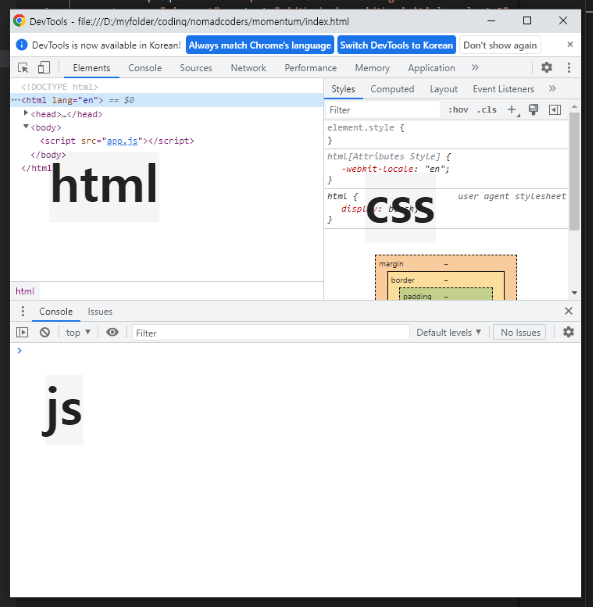Select the Styles pane tab
This screenshot has height=607, width=593.
pos(343,89)
